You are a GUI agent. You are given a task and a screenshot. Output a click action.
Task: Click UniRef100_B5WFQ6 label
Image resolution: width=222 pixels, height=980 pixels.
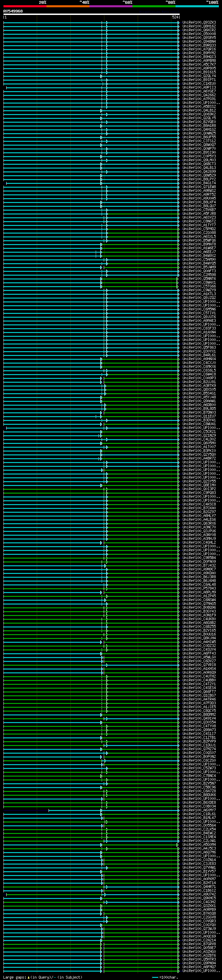(199, 240)
